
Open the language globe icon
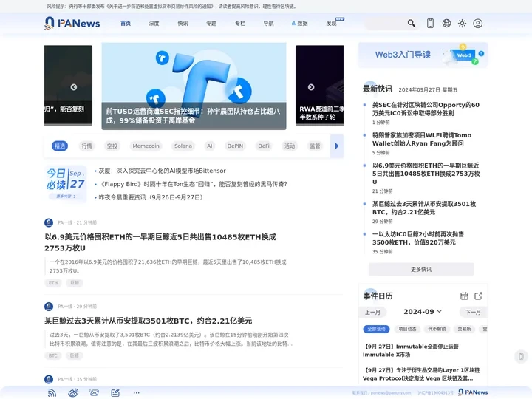pyautogui.click(x=446, y=23)
